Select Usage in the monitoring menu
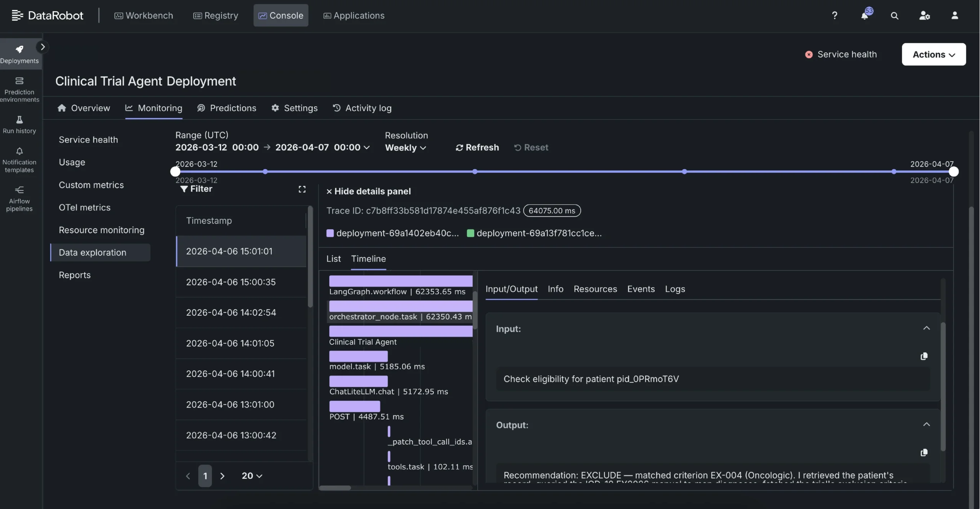Viewport: 980px width, 509px height. pos(72,162)
